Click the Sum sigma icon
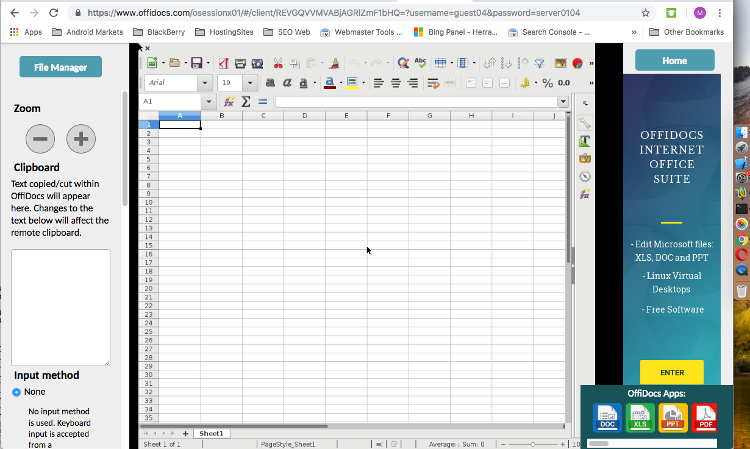 245,102
